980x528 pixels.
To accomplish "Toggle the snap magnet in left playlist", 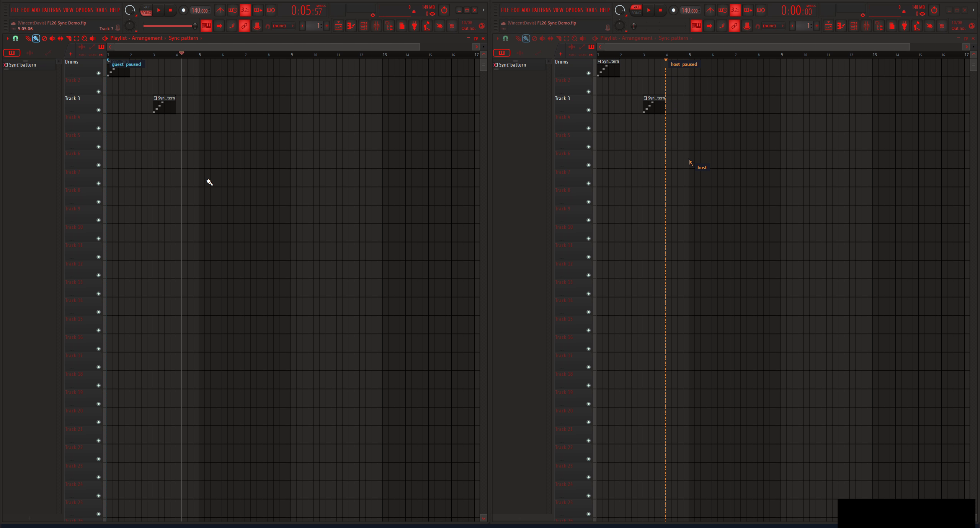I will click(x=15, y=38).
